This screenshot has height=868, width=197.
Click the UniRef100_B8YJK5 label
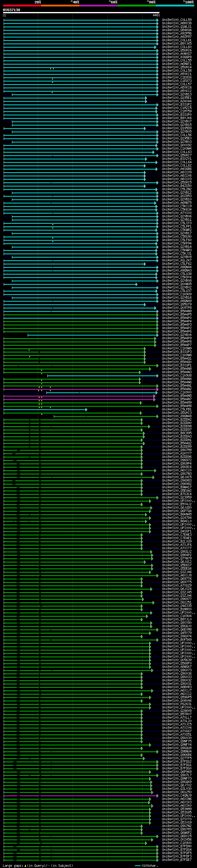pos(176,43)
